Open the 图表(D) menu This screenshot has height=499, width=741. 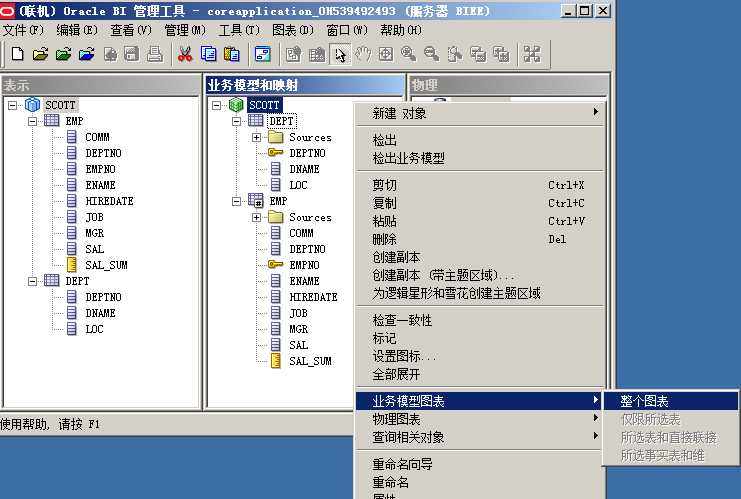point(293,30)
